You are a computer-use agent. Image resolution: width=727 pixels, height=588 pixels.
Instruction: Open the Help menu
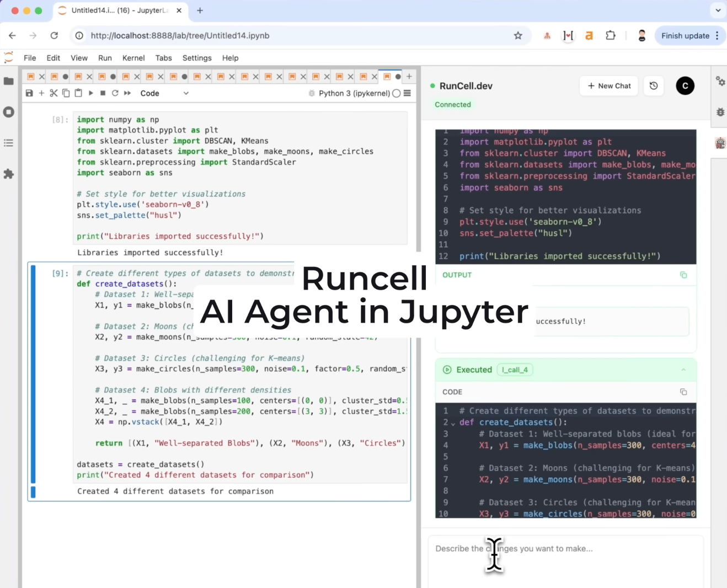[x=230, y=58]
